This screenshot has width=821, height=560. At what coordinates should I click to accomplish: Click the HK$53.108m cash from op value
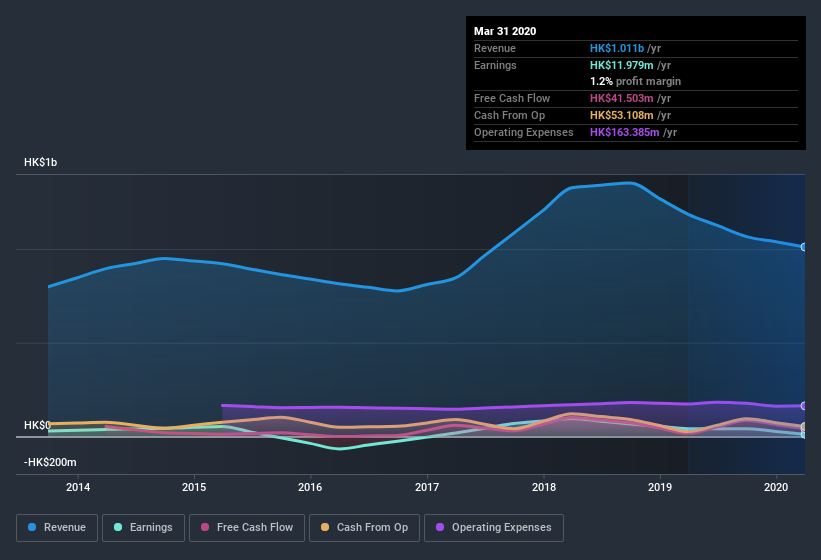point(622,115)
